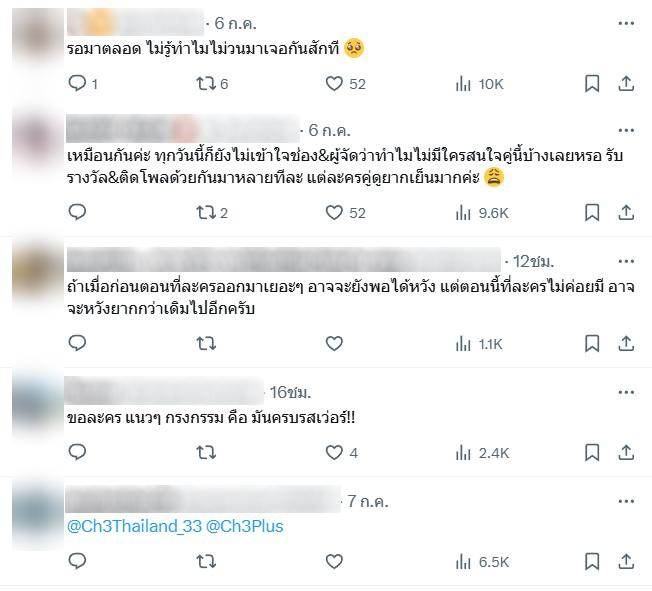Share the tweet with 6.5K views
652x591 pixels.
pos(626,561)
